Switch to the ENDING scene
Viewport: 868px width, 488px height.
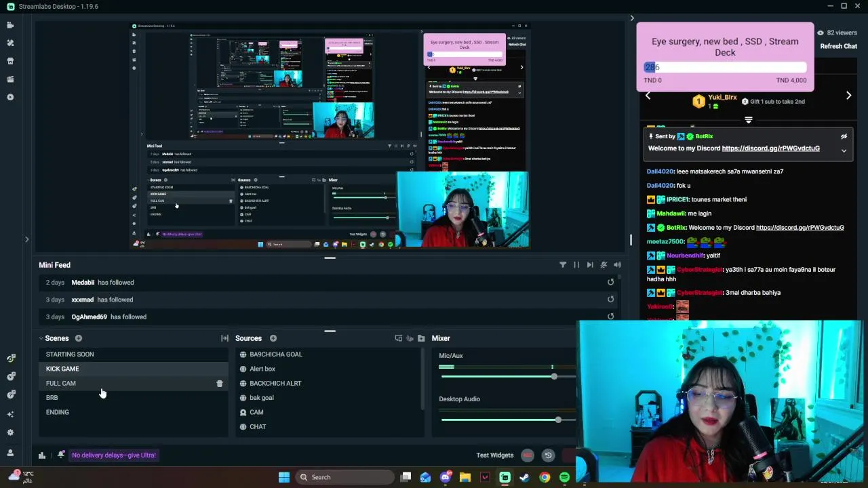(134, 412)
